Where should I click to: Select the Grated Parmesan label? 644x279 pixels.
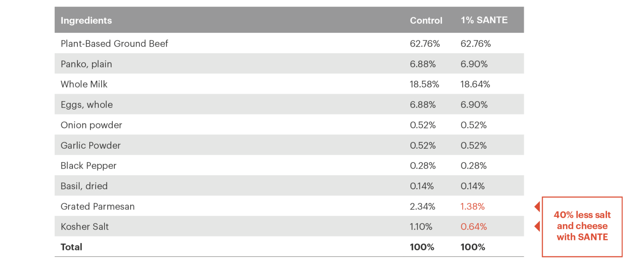pyautogui.click(x=98, y=207)
